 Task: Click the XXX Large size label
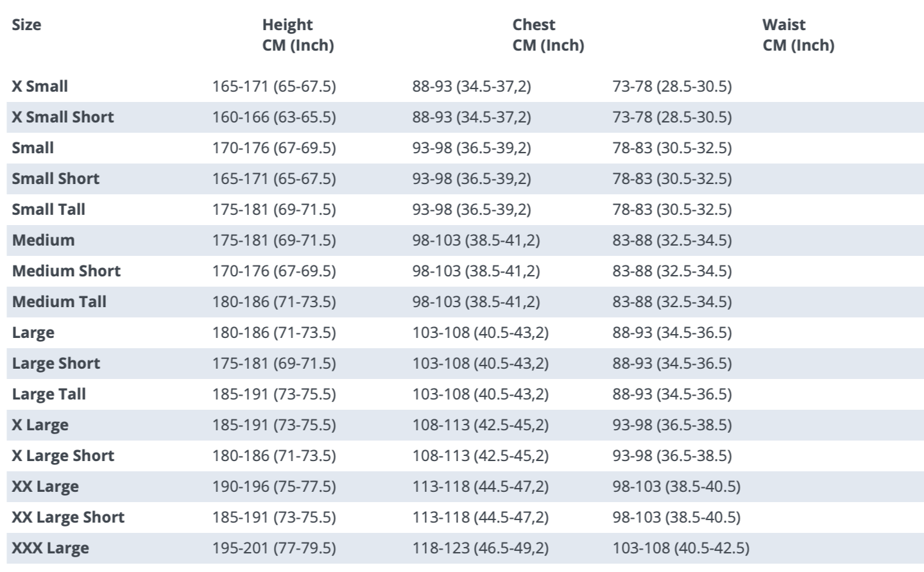50,548
